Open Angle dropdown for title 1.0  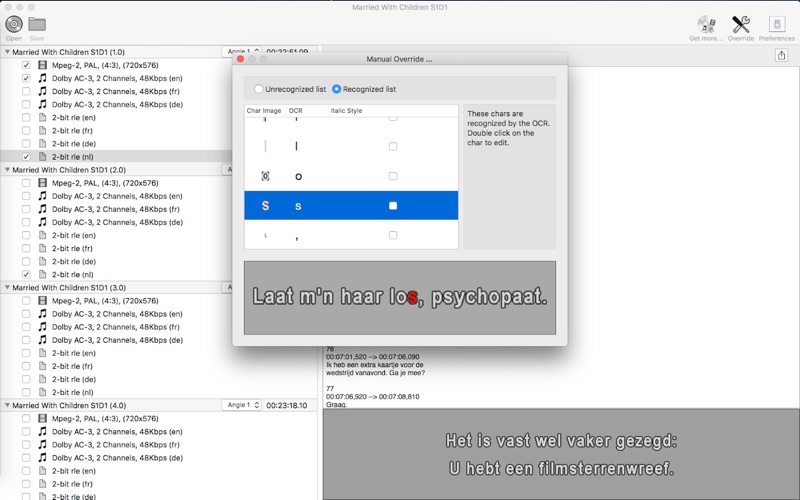point(242,52)
